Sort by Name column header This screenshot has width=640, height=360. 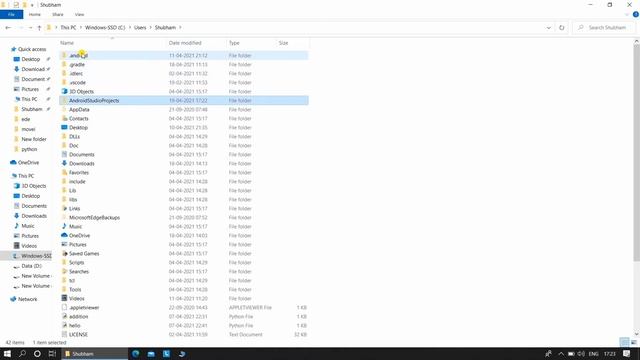click(x=67, y=43)
